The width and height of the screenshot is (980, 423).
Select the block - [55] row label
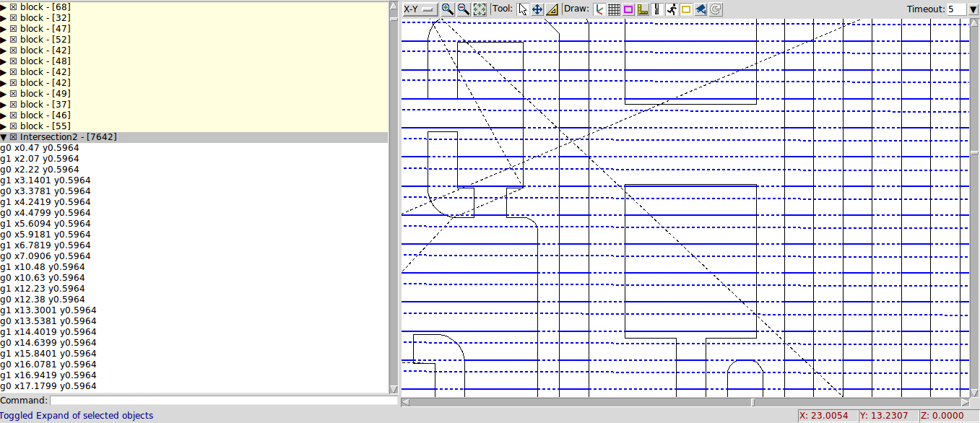point(45,126)
